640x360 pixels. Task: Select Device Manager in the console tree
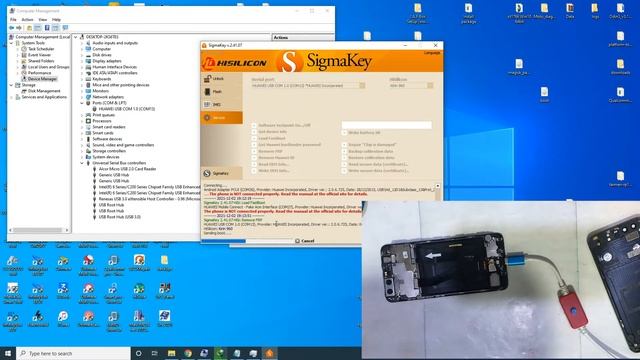42,79
